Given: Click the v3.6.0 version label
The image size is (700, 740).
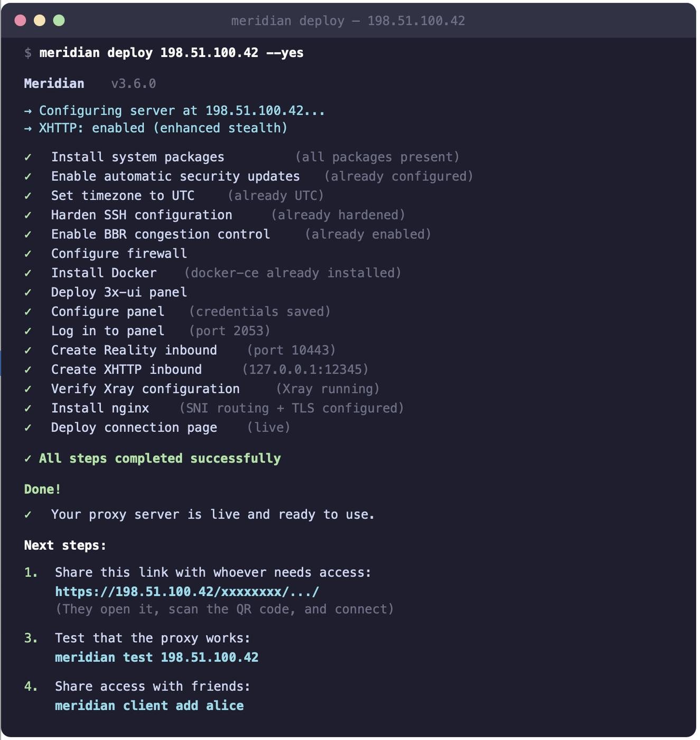Looking at the screenshot, I should coord(133,84).
